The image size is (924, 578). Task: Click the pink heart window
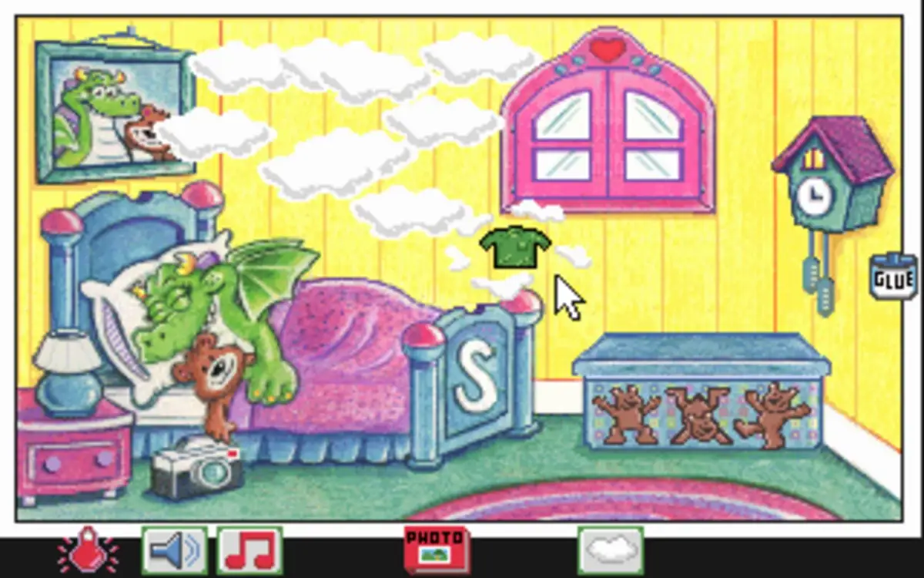click(608, 127)
